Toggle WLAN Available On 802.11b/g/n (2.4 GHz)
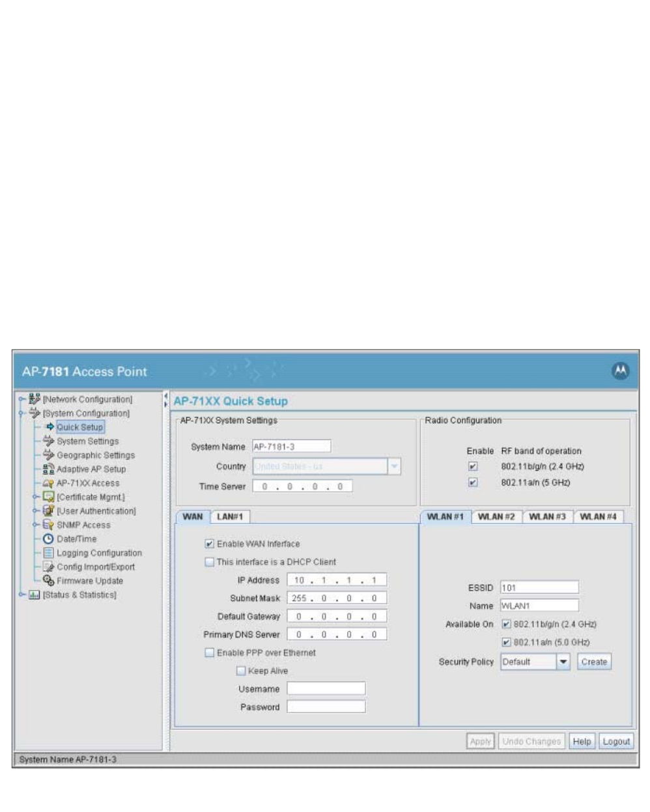This screenshot has width=650, height=812. [x=506, y=624]
